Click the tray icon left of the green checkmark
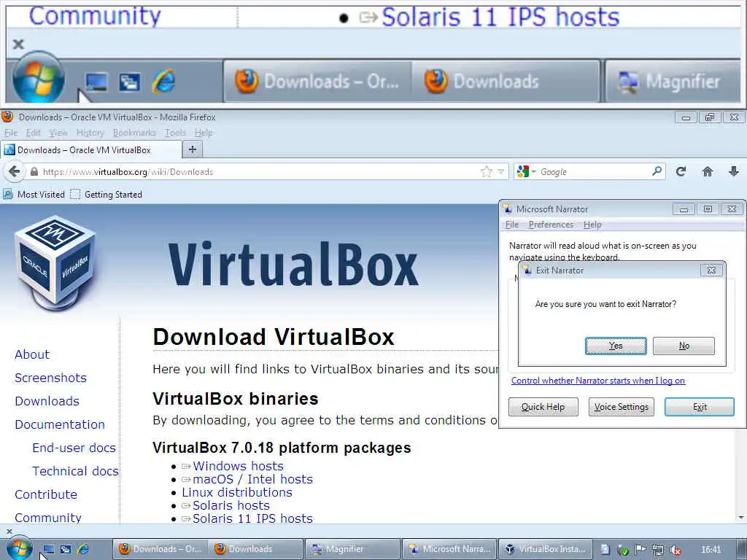This screenshot has width=747, height=560. [x=605, y=550]
